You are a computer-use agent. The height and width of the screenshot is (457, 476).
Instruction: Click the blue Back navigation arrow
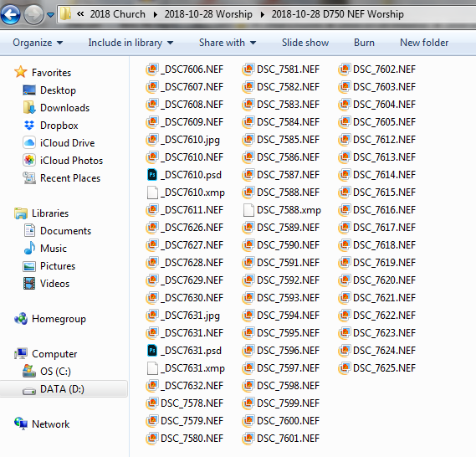tap(11, 14)
